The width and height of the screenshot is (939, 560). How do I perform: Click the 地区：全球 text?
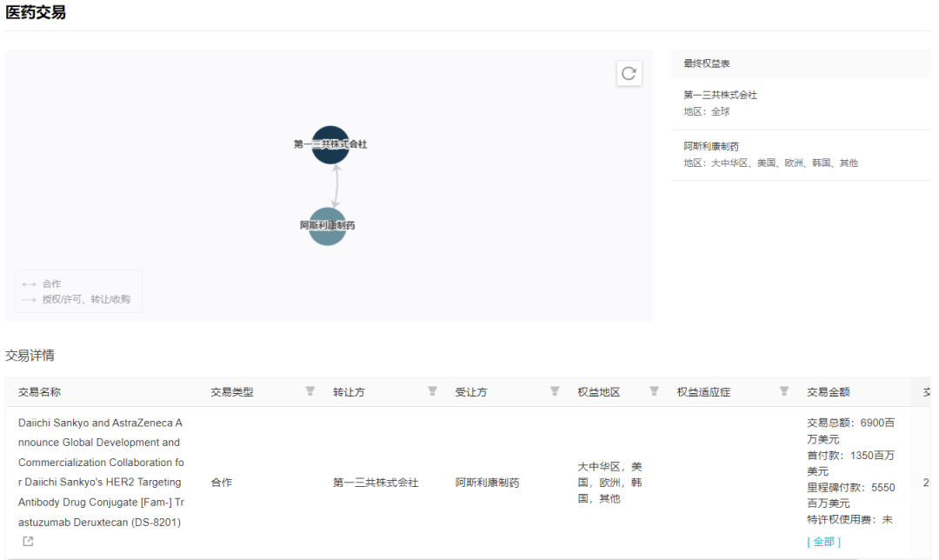click(707, 111)
